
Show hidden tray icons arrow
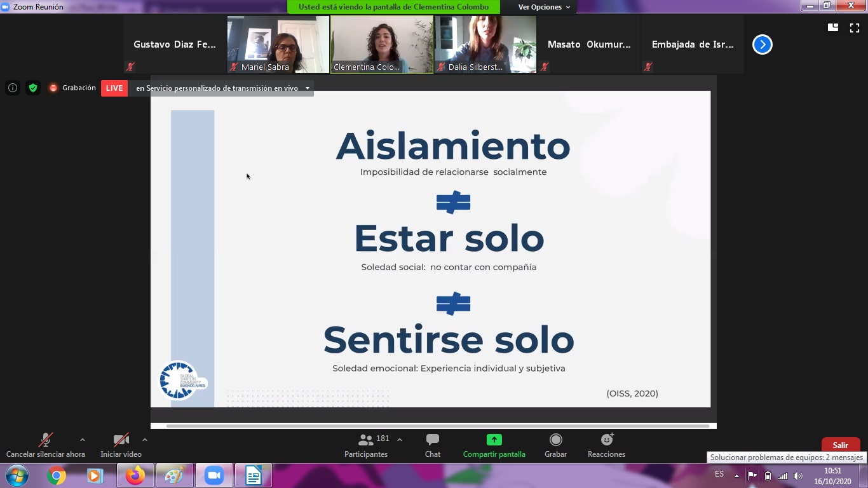tap(736, 475)
